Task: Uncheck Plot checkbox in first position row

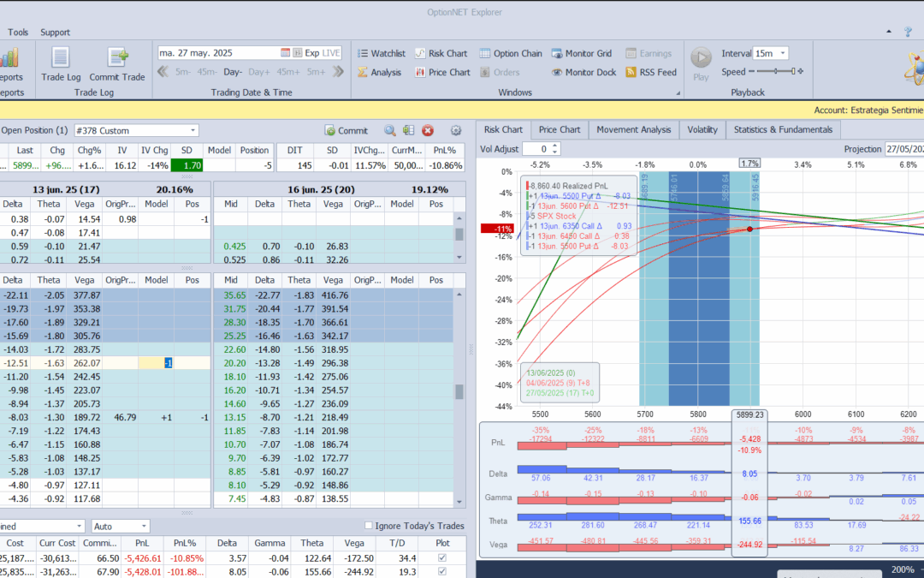Action: (441, 558)
